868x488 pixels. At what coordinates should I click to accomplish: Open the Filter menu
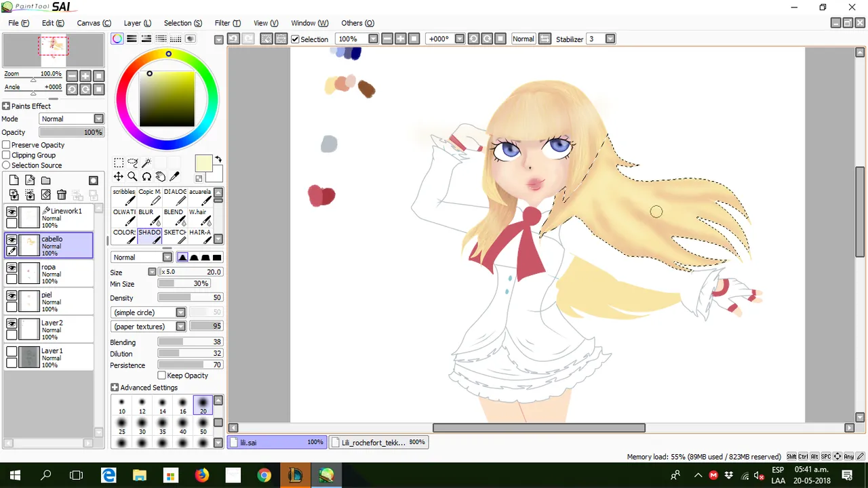tap(227, 23)
